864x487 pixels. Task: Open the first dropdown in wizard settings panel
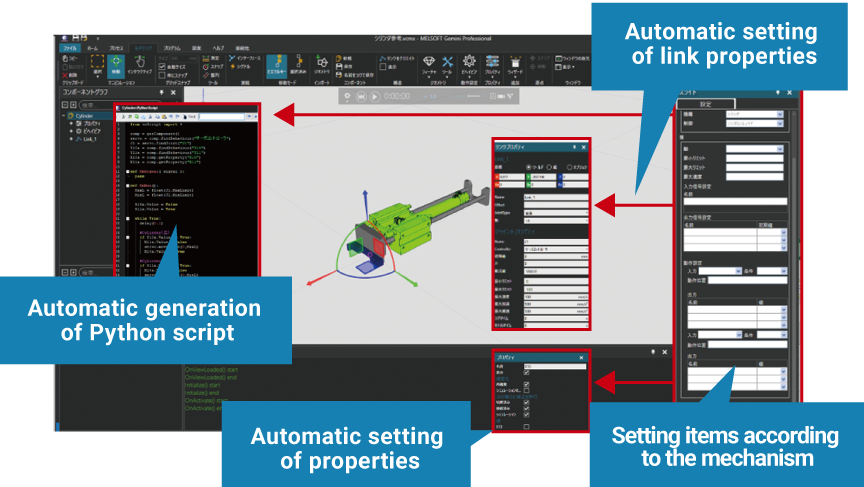coord(754,115)
